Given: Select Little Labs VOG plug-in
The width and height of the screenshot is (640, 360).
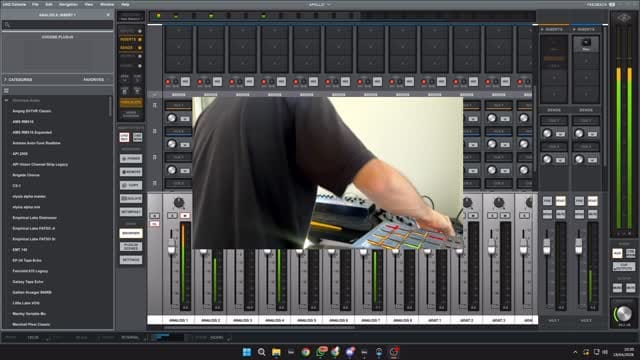Looking at the screenshot, I should tap(26, 303).
